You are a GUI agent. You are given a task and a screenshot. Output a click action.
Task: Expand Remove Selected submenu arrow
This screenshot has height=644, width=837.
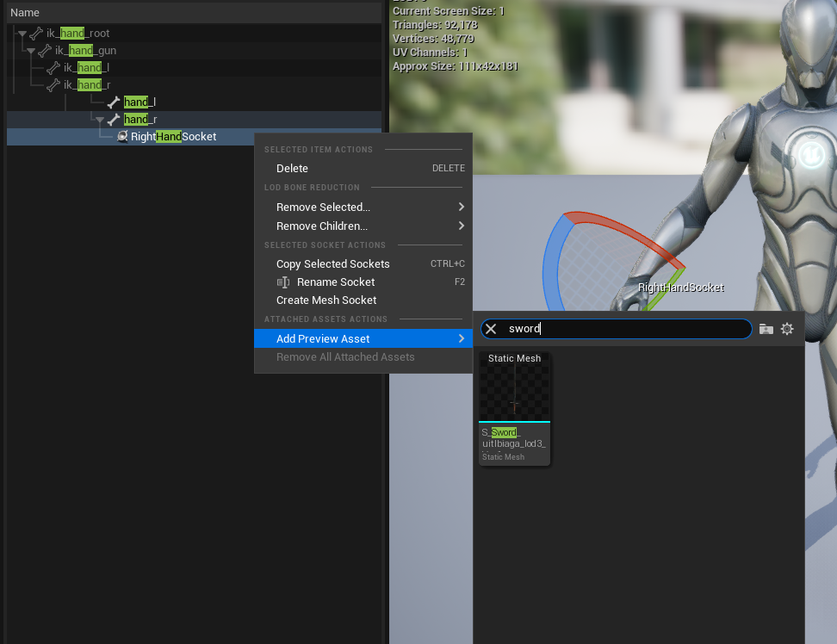tap(462, 207)
